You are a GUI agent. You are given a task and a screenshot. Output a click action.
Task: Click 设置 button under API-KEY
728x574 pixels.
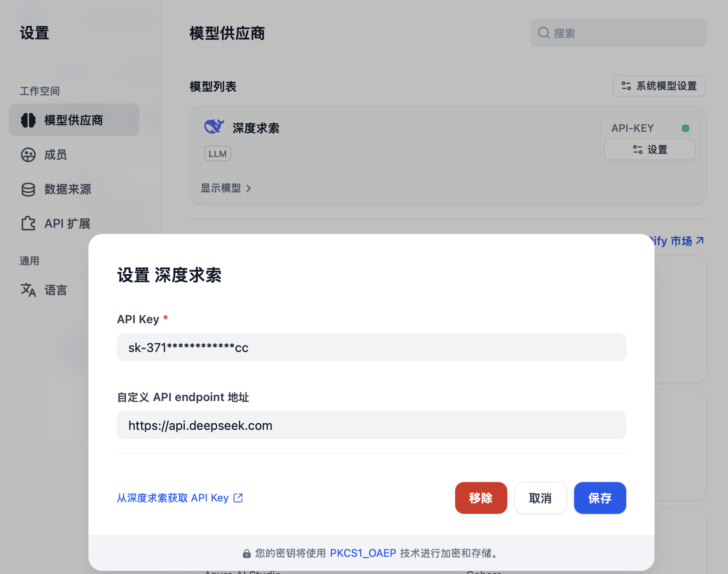point(650,149)
